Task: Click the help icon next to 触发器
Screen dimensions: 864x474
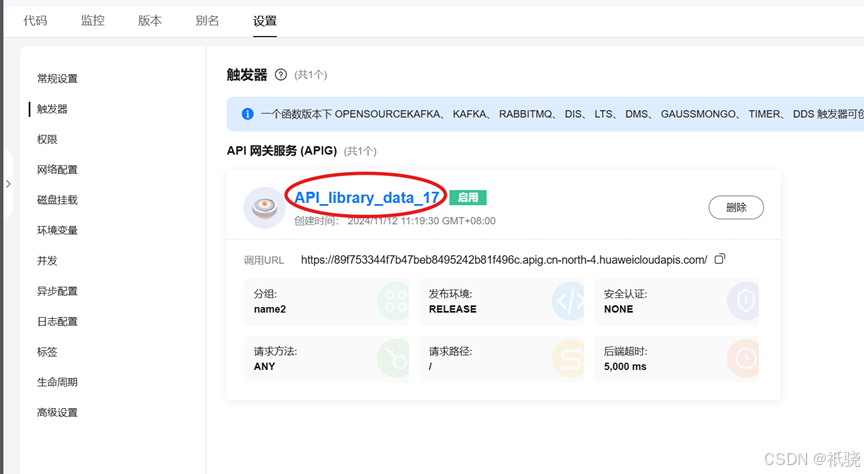Action: (x=281, y=74)
